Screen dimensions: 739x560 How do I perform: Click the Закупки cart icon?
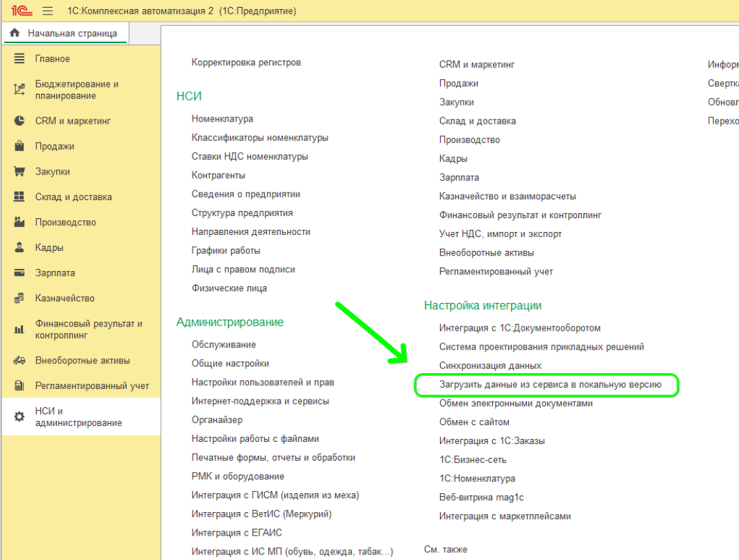[x=19, y=172]
